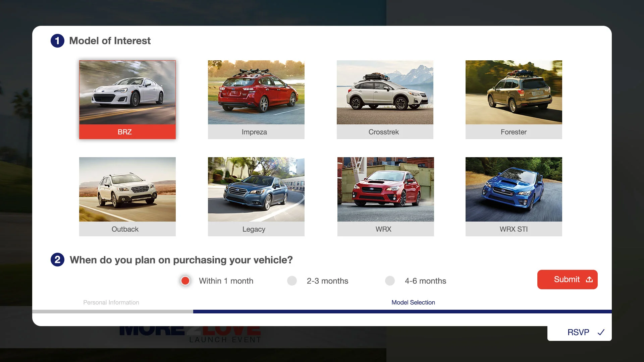Choose the blue WRX STI image
Viewport: 644px width, 362px height.
pyautogui.click(x=514, y=189)
